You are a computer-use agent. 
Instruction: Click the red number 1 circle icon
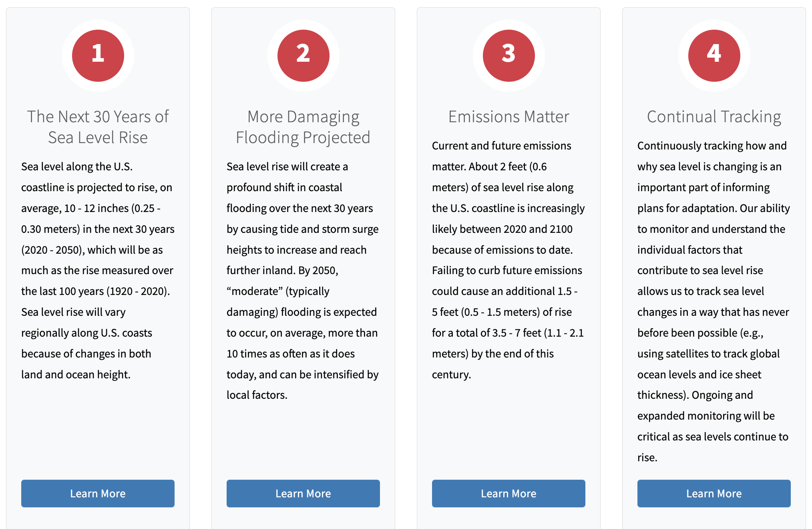click(x=98, y=56)
